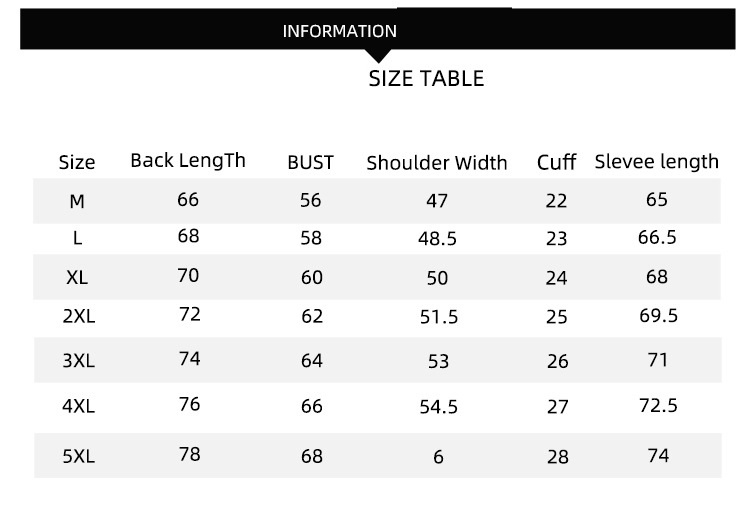Screen dimensions: 750x526
Task: Click shoulder width value 48.5
Action: 437,239
